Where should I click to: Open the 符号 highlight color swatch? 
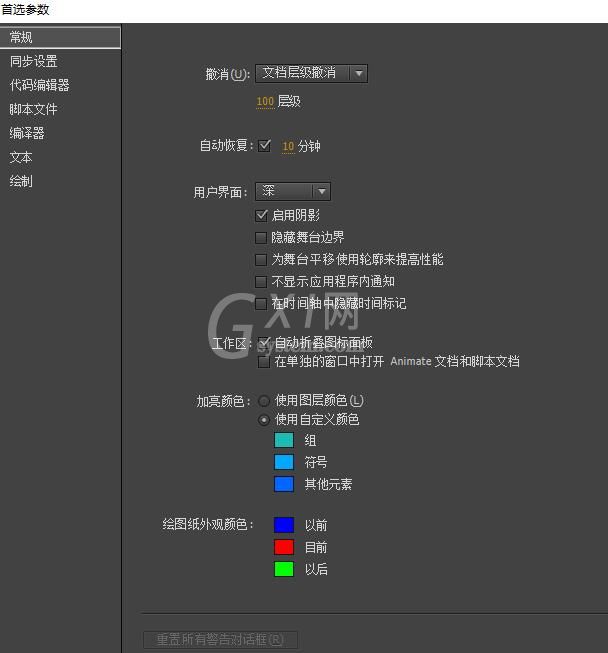tap(284, 462)
